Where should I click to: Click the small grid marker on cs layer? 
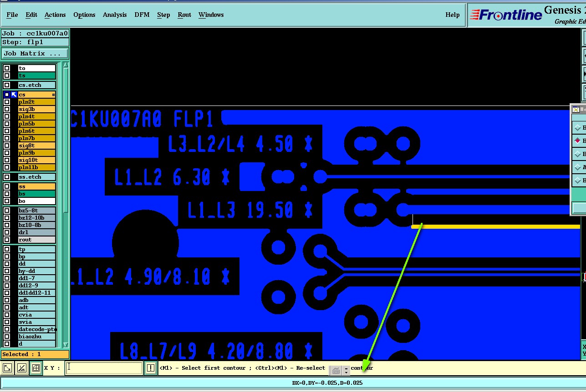coord(53,95)
